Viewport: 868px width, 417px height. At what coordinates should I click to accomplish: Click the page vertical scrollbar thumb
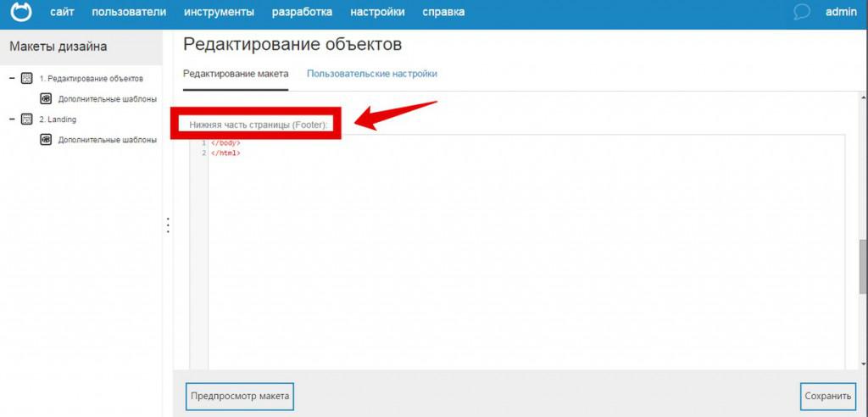coord(863,269)
